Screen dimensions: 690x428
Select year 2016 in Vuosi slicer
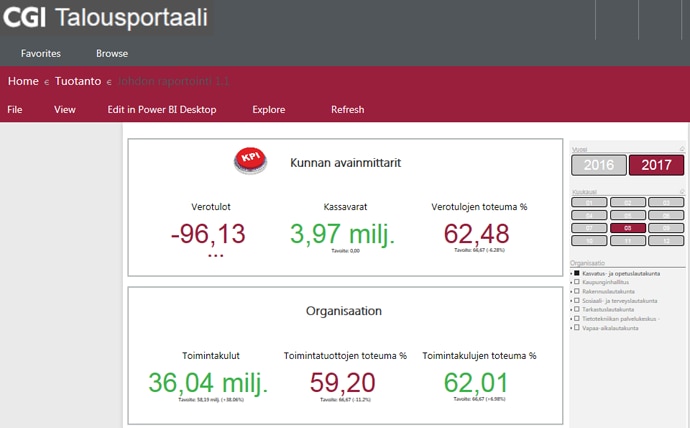pos(598,165)
